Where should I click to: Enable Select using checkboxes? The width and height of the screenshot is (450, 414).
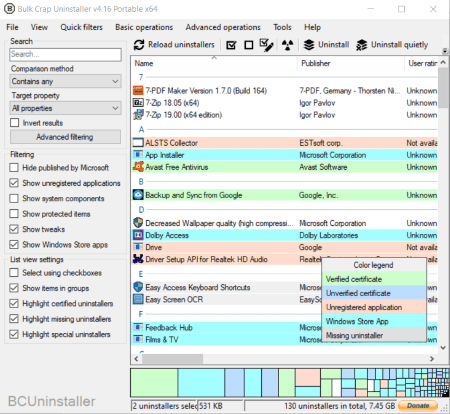tap(14, 273)
